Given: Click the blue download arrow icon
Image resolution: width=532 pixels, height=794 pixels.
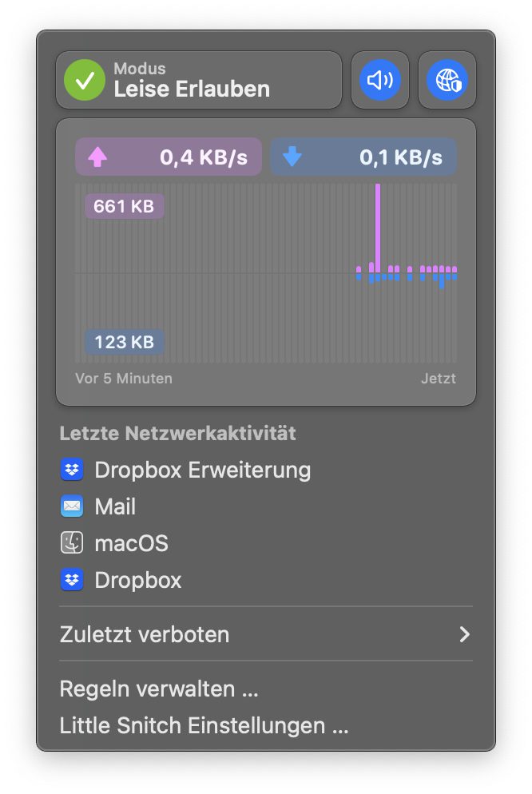Looking at the screenshot, I should tap(292, 157).
